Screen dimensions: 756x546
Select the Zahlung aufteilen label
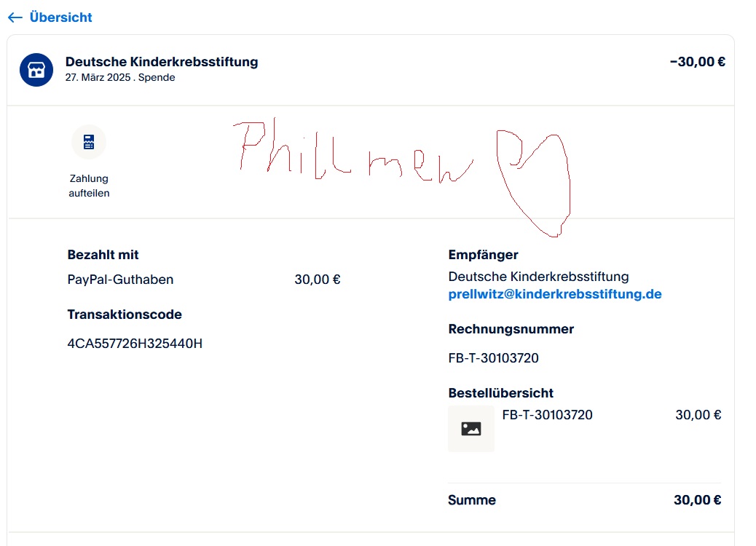click(89, 186)
